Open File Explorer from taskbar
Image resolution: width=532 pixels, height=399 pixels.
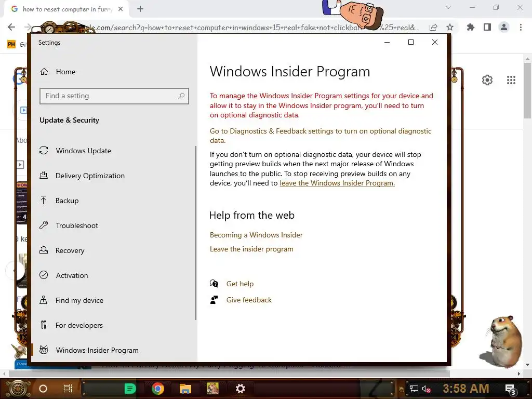(x=185, y=389)
